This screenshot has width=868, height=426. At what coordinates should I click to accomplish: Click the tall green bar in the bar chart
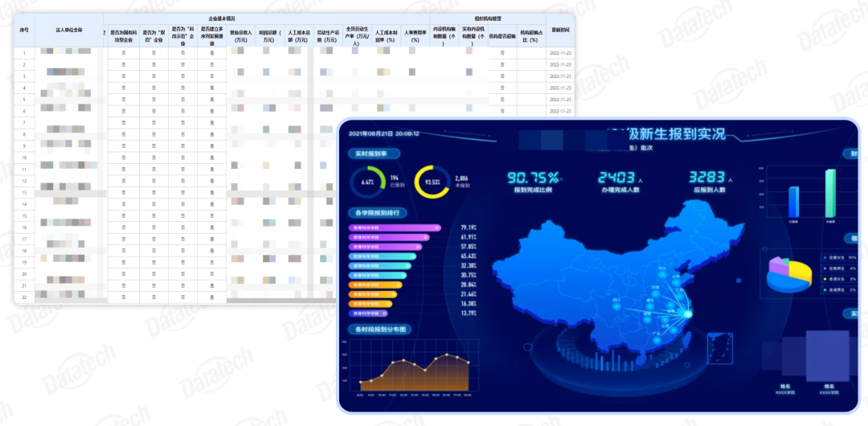click(829, 194)
